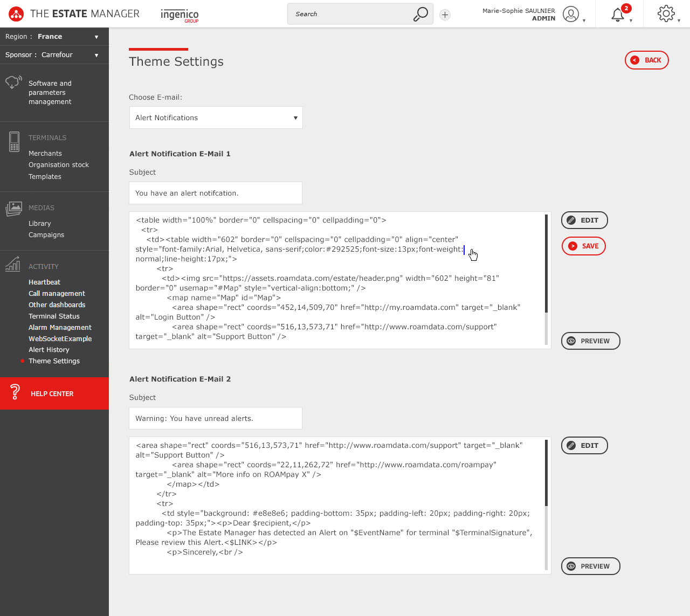Open Software and parameters management
The width and height of the screenshot is (690, 616).
coord(50,93)
